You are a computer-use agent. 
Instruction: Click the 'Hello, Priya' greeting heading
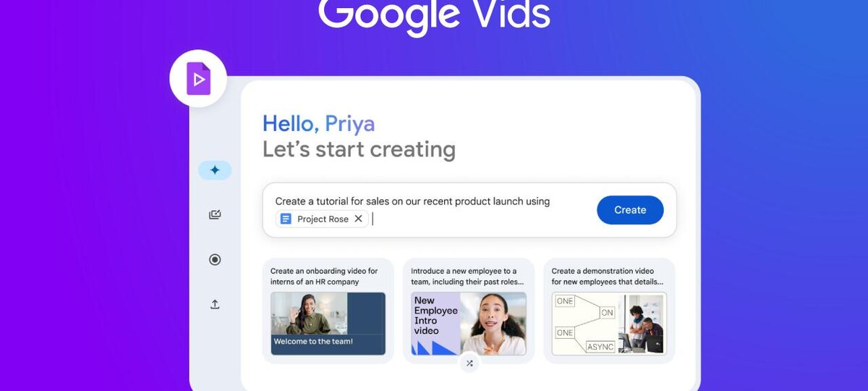tap(318, 124)
